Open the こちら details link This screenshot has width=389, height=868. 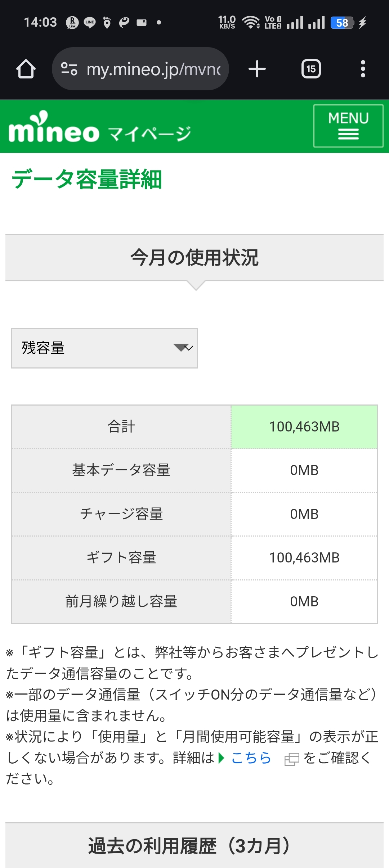(x=251, y=758)
